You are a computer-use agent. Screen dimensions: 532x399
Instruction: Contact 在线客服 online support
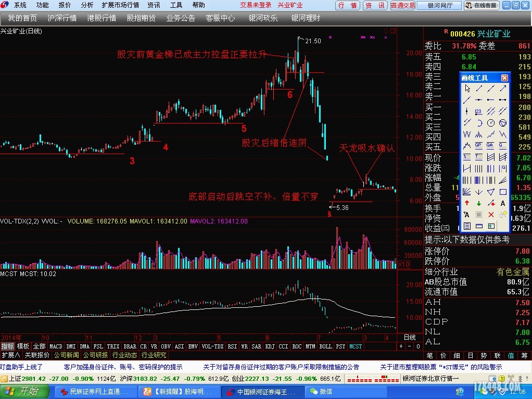pos(482,5)
